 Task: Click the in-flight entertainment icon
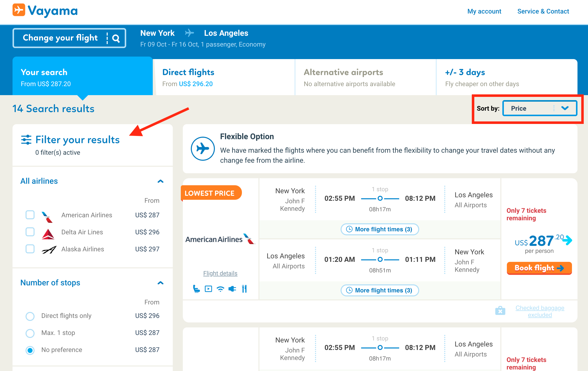click(x=208, y=289)
